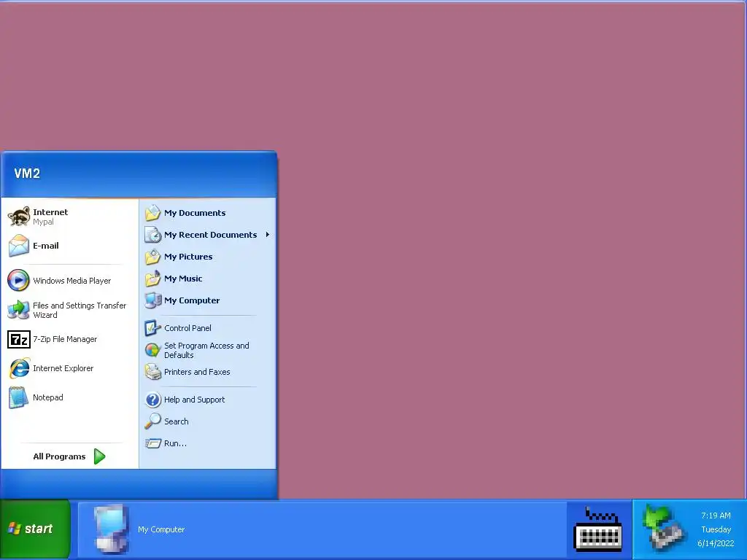747x560 pixels.
Task: Click My Computer text in Start menu
Action: (x=192, y=300)
